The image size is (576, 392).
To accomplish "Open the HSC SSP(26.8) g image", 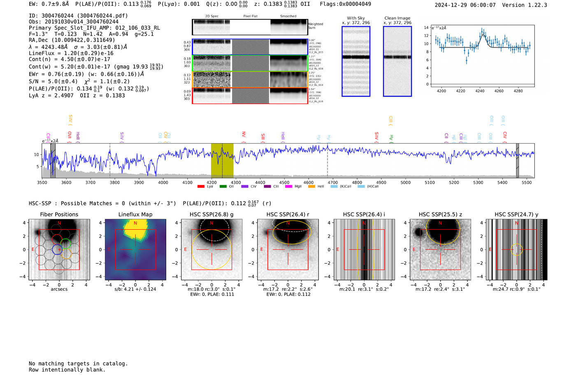I will pyautogui.click(x=211, y=249).
